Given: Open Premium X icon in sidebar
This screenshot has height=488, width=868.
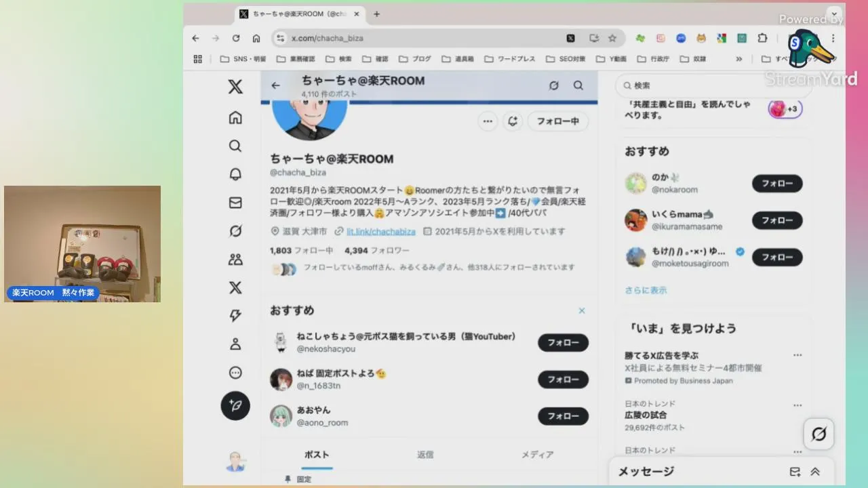Looking at the screenshot, I should 235,287.
